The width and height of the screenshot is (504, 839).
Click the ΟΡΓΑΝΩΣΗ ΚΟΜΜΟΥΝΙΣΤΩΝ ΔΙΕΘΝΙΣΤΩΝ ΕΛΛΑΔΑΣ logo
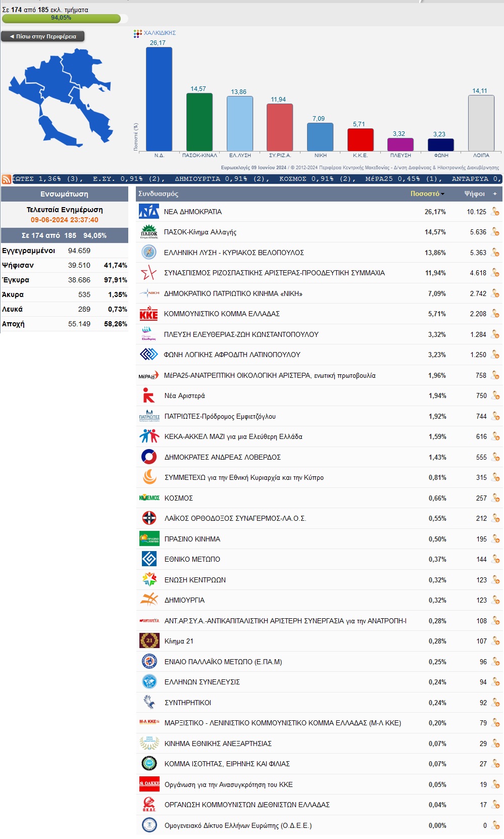[149, 805]
